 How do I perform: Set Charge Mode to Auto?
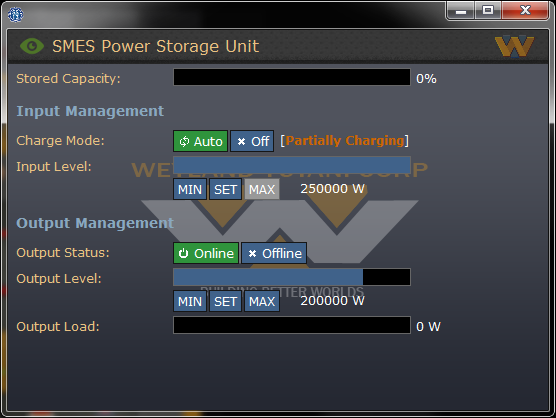200,141
